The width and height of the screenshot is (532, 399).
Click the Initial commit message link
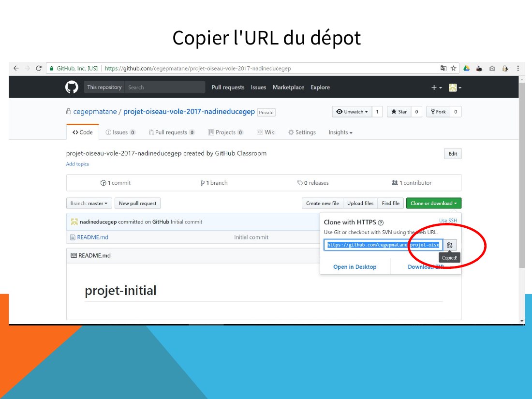[x=186, y=222]
